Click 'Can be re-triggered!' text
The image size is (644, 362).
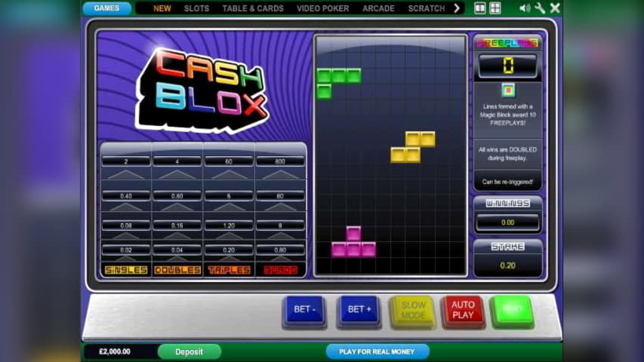(508, 182)
